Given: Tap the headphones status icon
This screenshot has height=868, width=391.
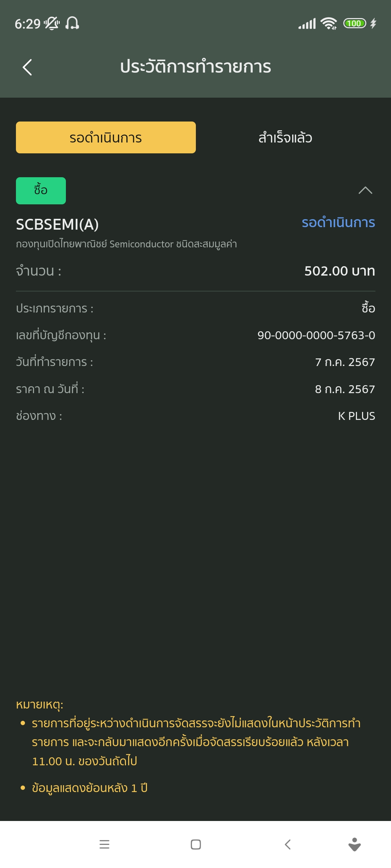Looking at the screenshot, I should 72,23.
